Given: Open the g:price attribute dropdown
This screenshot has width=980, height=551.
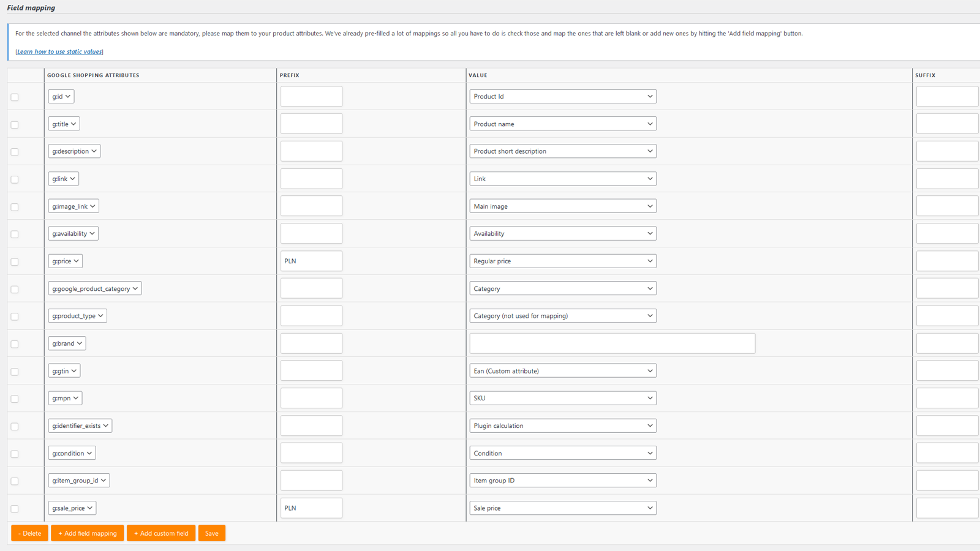Looking at the screenshot, I should coord(66,261).
